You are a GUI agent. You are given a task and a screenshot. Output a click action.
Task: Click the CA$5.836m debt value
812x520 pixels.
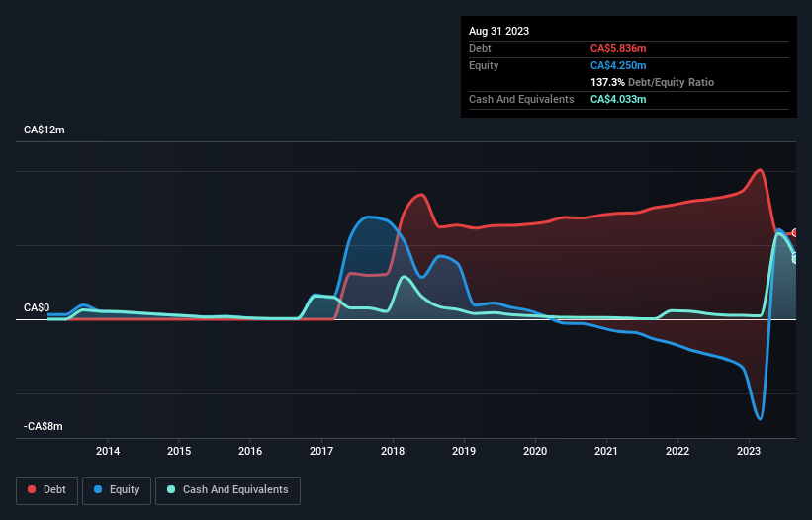coord(618,48)
